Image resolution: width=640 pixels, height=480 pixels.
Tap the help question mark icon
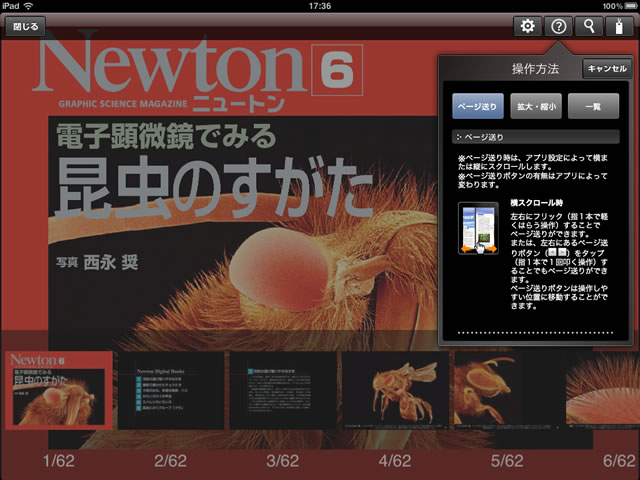tap(558, 27)
